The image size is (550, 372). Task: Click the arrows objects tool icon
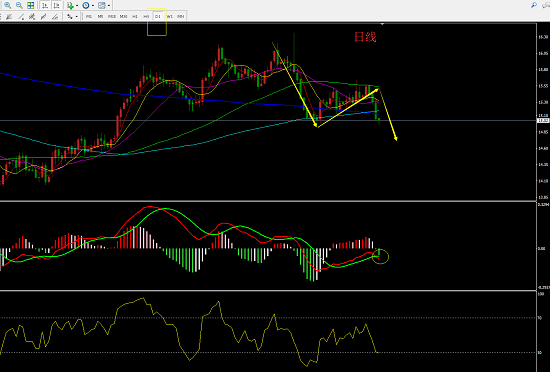pyautogui.click(x=70, y=16)
